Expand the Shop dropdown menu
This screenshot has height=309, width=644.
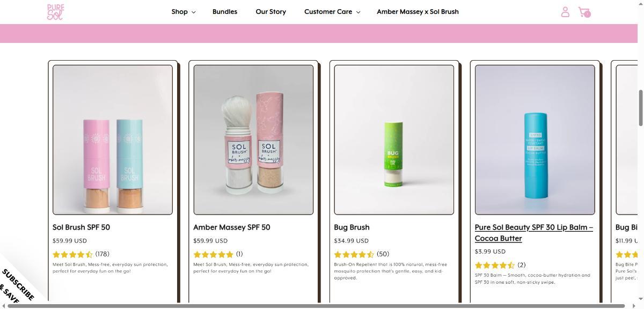[183, 12]
